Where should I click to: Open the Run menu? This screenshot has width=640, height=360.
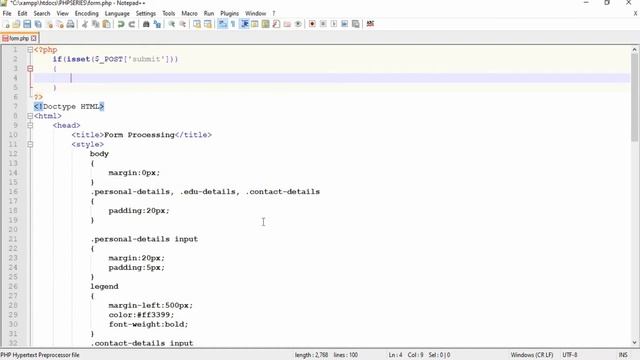[209, 13]
